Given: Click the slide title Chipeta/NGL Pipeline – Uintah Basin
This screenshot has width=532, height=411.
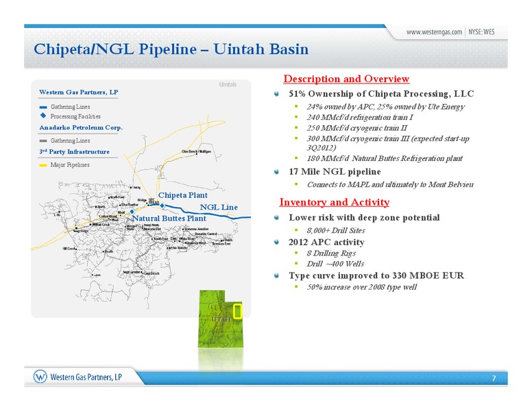Looking at the screenshot, I should pyautogui.click(x=171, y=49).
